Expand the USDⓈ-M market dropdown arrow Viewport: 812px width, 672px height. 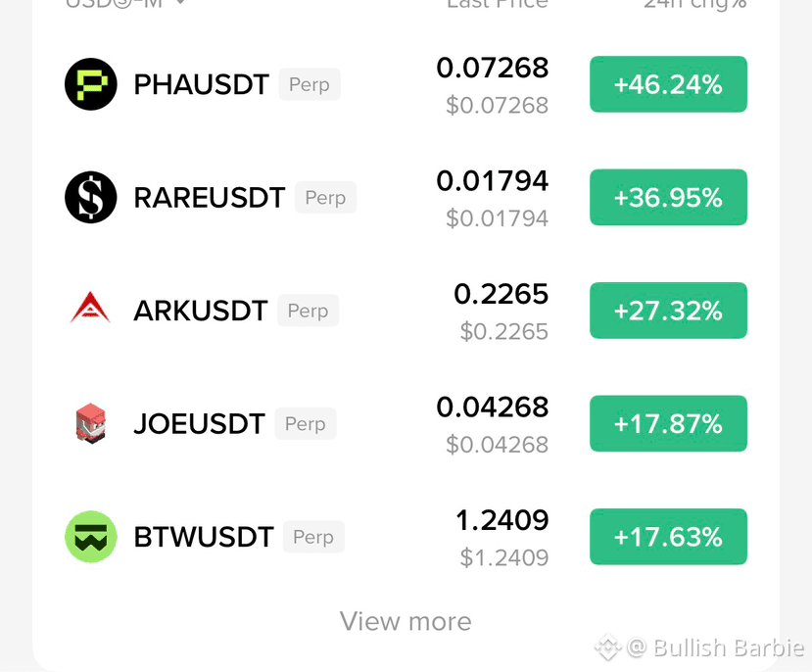pyautogui.click(x=180, y=3)
